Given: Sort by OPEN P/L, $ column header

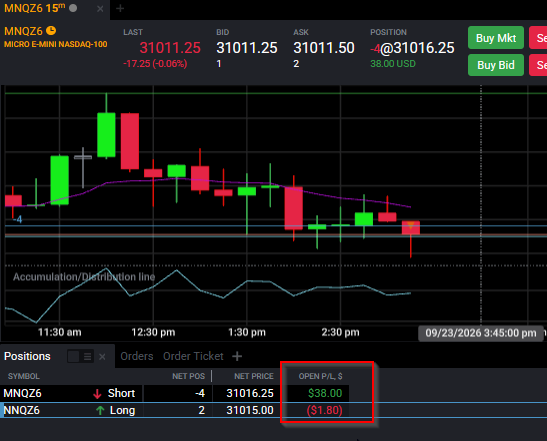Looking at the screenshot, I should (320, 376).
